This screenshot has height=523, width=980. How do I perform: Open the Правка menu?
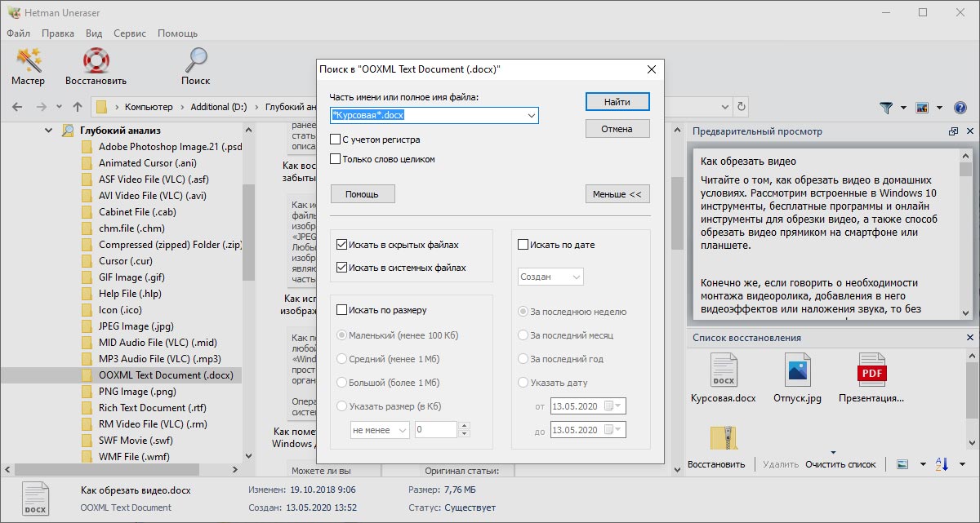(x=57, y=33)
